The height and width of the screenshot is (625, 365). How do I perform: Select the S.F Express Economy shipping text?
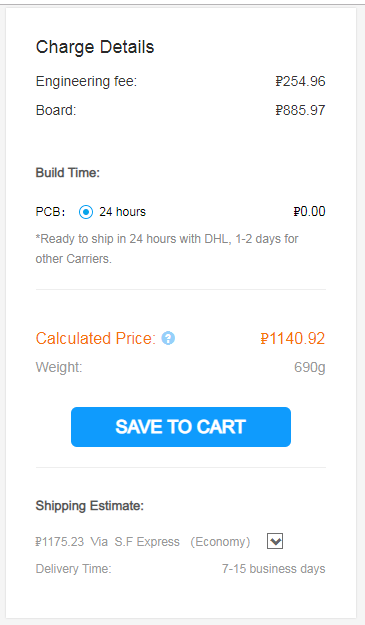[x=182, y=542]
